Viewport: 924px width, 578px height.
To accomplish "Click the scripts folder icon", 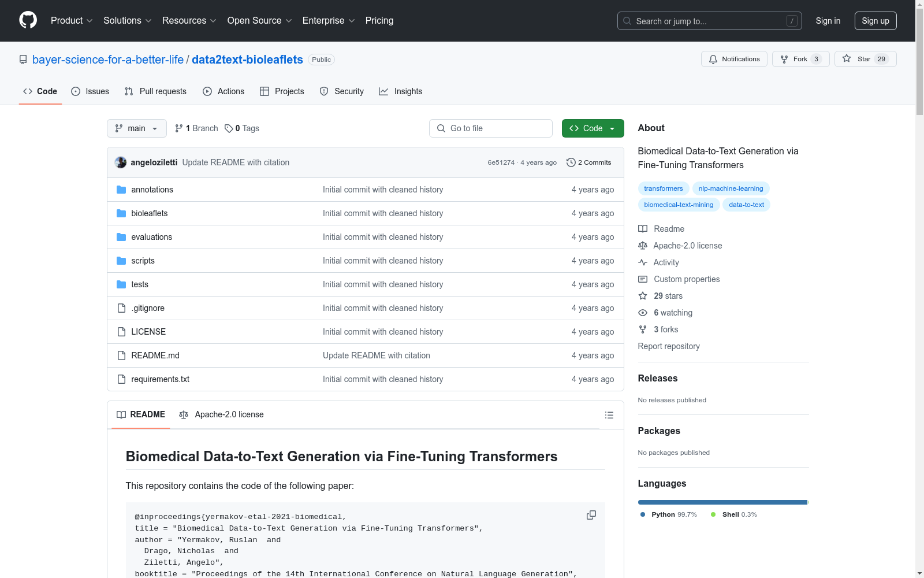I will click(x=121, y=261).
